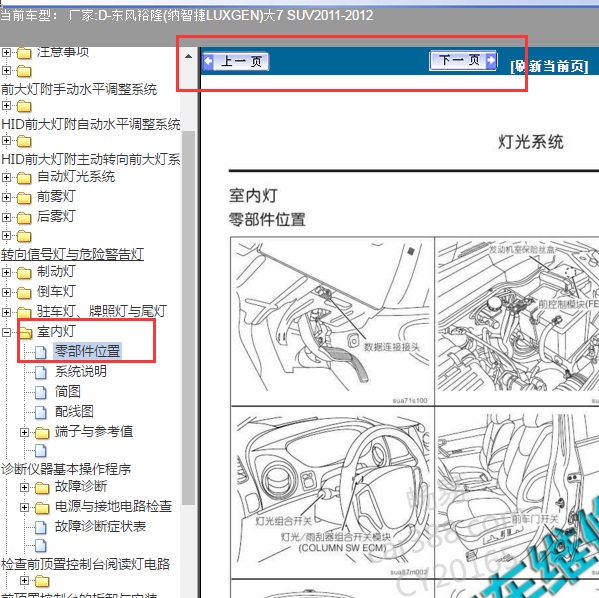Click the open folder icon beside 室内灯
Viewport: 599px width, 598px height.
pyautogui.click(x=25, y=333)
